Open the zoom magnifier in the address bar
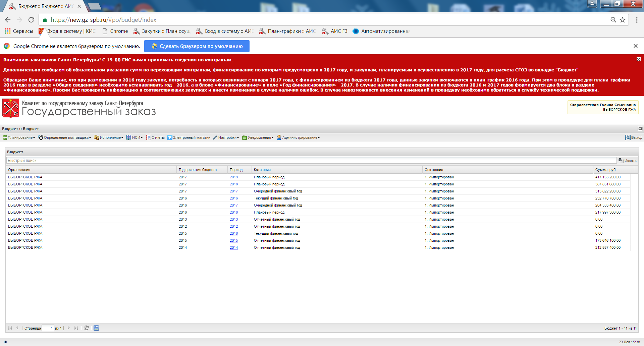Screen dimensions: 644x346 pos(613,20)
